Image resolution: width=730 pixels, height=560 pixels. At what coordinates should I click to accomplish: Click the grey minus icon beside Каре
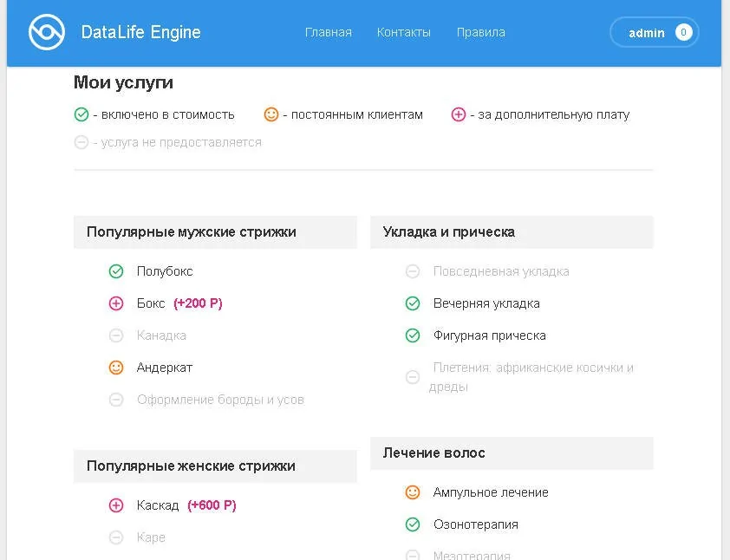(116, 537)
